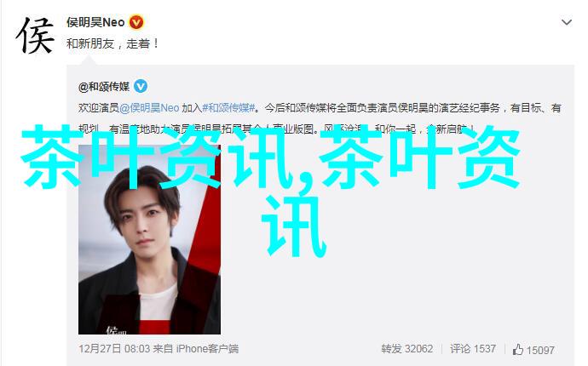Image resolution: width=588 pixels, height=366 pixels.
Task: Click the orange verified badge beside 侯明昊Neo
Action: [136, 22]
